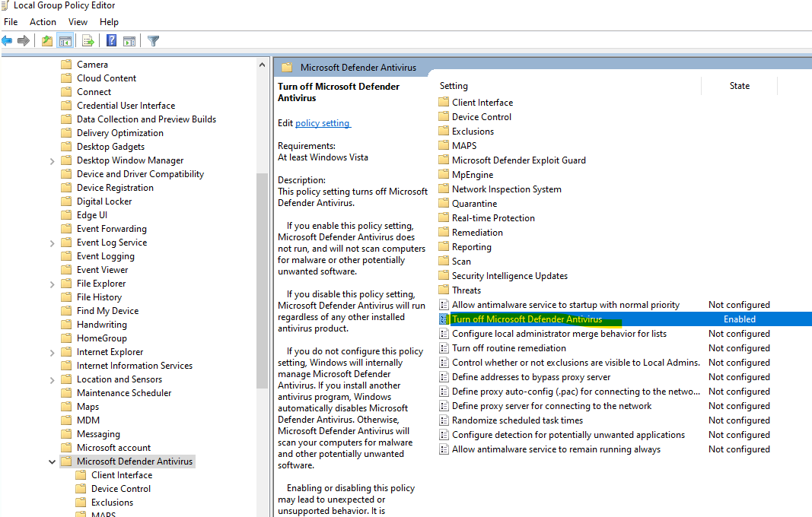Expand the Internet Explorer tree node
Viewport: 812px width, 517px height.
(x=52, y=353)
